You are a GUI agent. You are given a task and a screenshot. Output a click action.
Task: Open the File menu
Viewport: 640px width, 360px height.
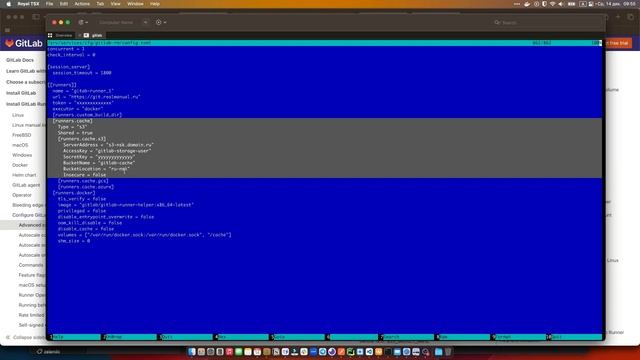[x=49, y=4]
